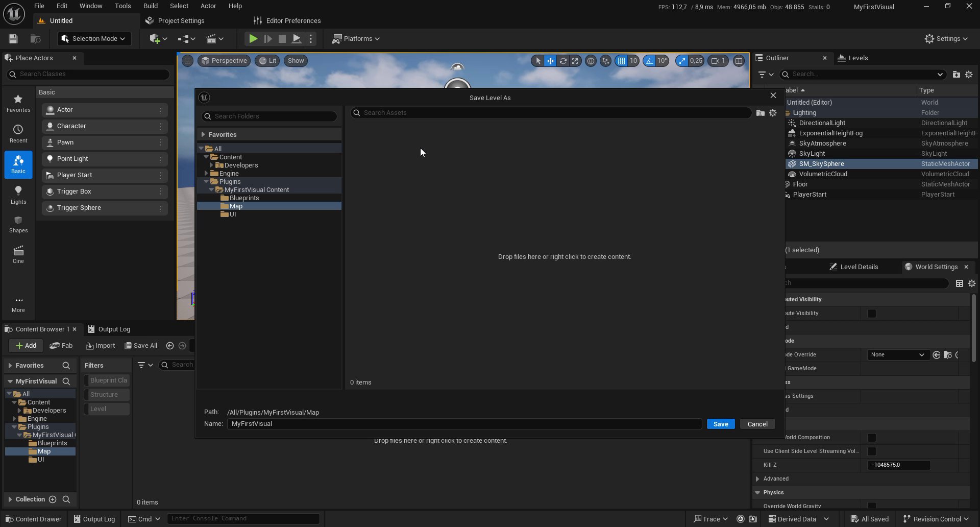Open Outliner settings gear
980x527 pixels.
[x=969, y=75]
